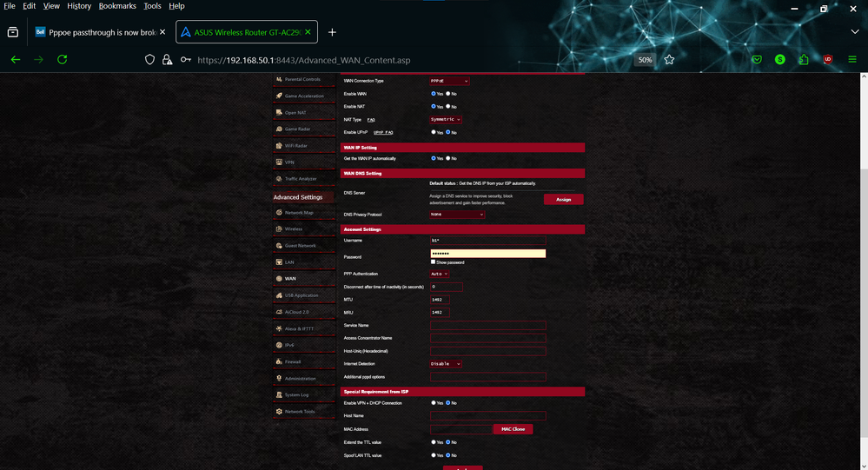
Task: Open the Internet Detection dropdown
Action: (x=446, y=364)
